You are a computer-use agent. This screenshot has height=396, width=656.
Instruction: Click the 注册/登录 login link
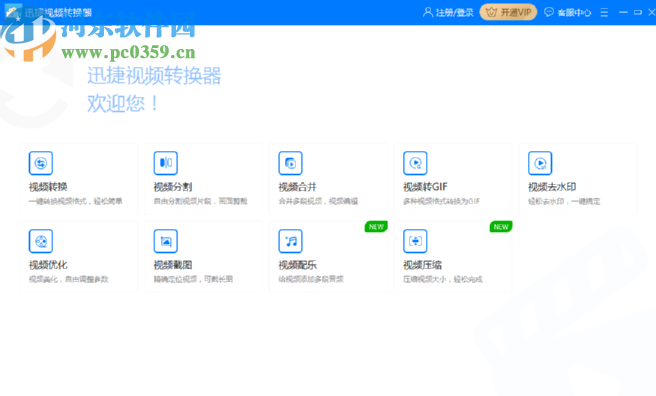pos(454,13)
